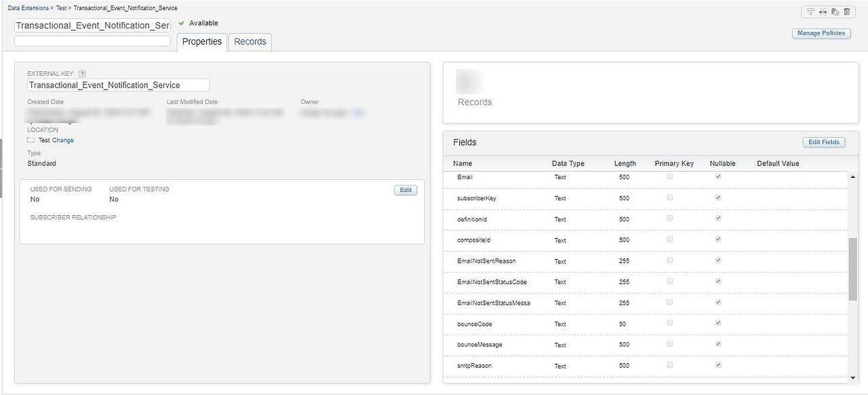Screen dimensions: 868x395
Task: Select the smtpReason field name
Action: tap(475, 366)
